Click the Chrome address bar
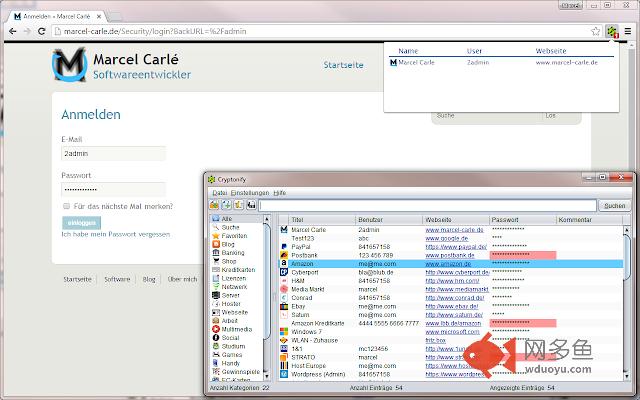The width and height of the screenshot is (640, 400). (x=320, y=31)
